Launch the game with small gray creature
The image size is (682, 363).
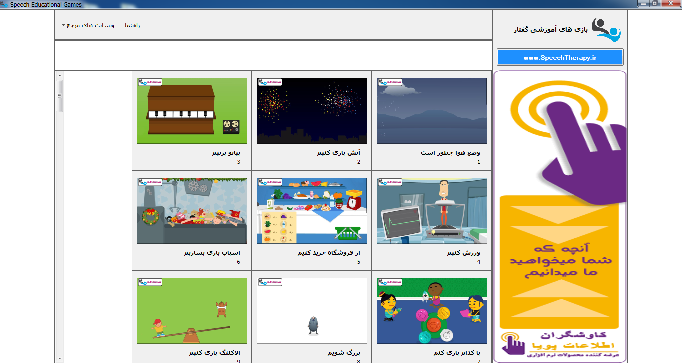(x=312, y=311)
